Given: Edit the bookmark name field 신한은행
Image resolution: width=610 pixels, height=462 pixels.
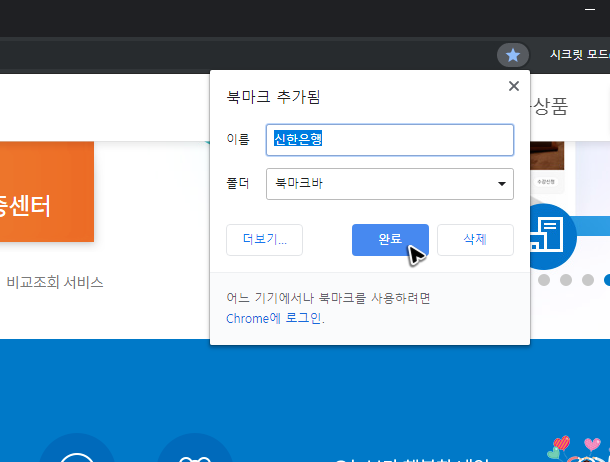Looking at the screenshot, I should 389,140.
